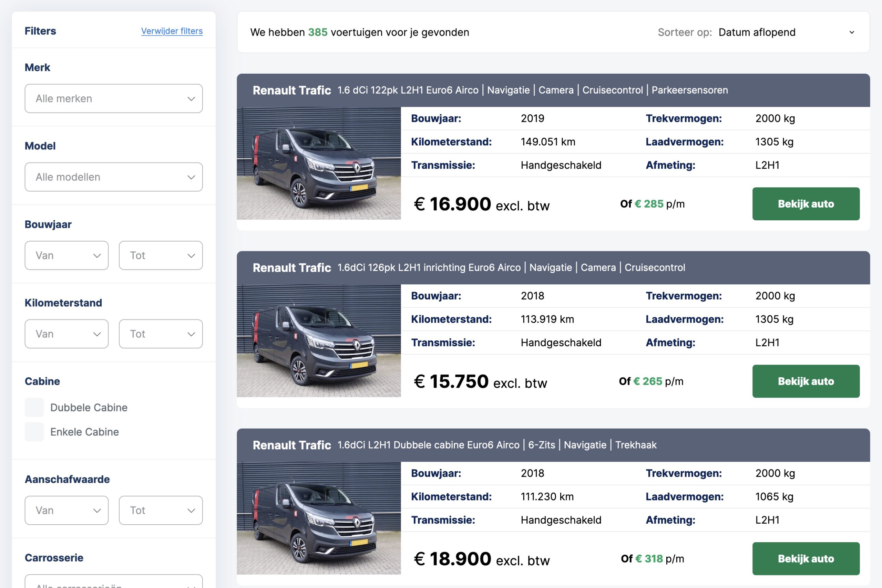Open Kilometerstand Tot dropdown
The width and height of the screenshot is (882, 588).
(161, 334)
